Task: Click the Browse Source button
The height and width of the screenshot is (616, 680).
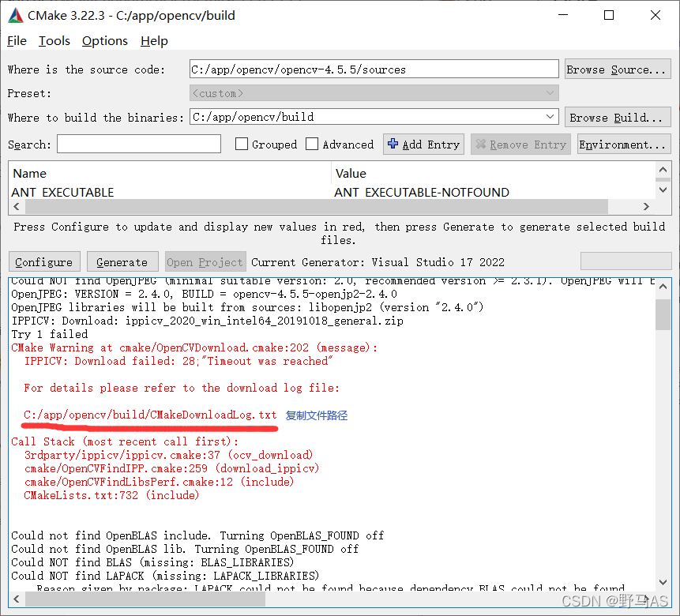Action: coord(618,69)
